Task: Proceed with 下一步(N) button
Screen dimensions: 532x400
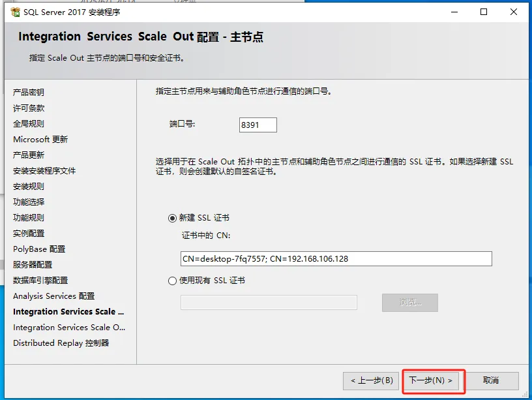Action: tap(431, 380)
